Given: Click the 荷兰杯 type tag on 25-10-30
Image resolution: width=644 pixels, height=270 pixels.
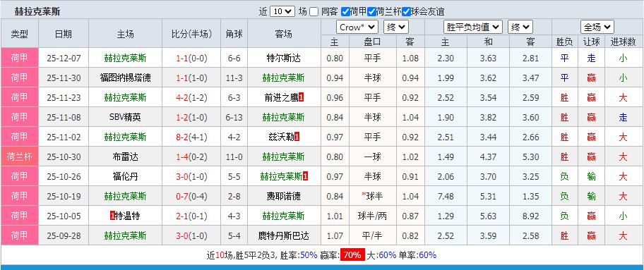Looking at the screenshot, I should click(x=19, y=157).
